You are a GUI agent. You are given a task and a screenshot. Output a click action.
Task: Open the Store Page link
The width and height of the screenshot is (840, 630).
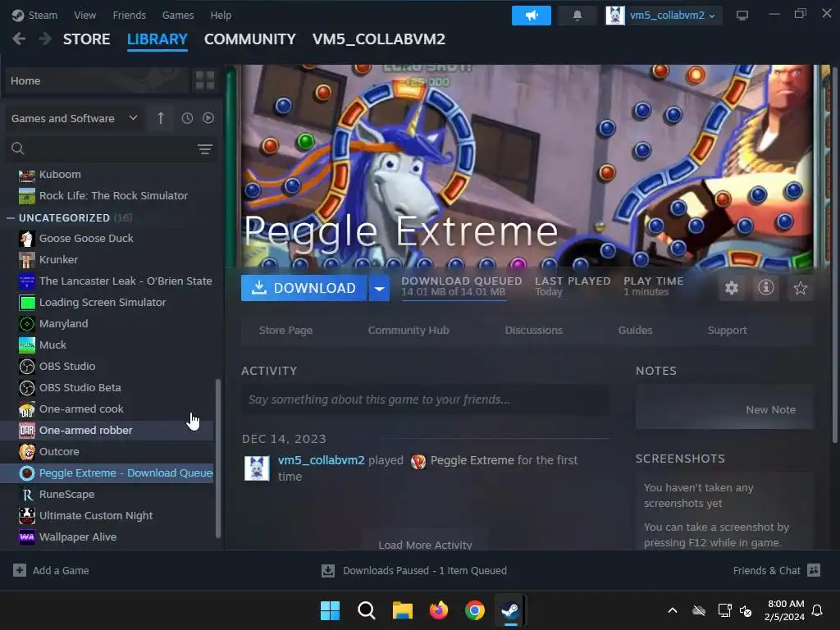[x=285, y=331]
